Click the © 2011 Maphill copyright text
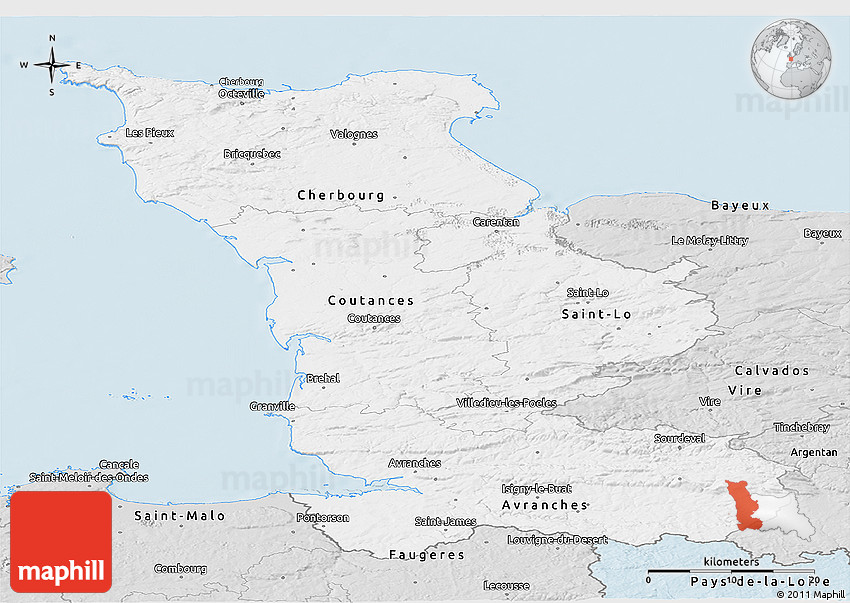Viewport: 850px width, 603px height. coord(810,595)
